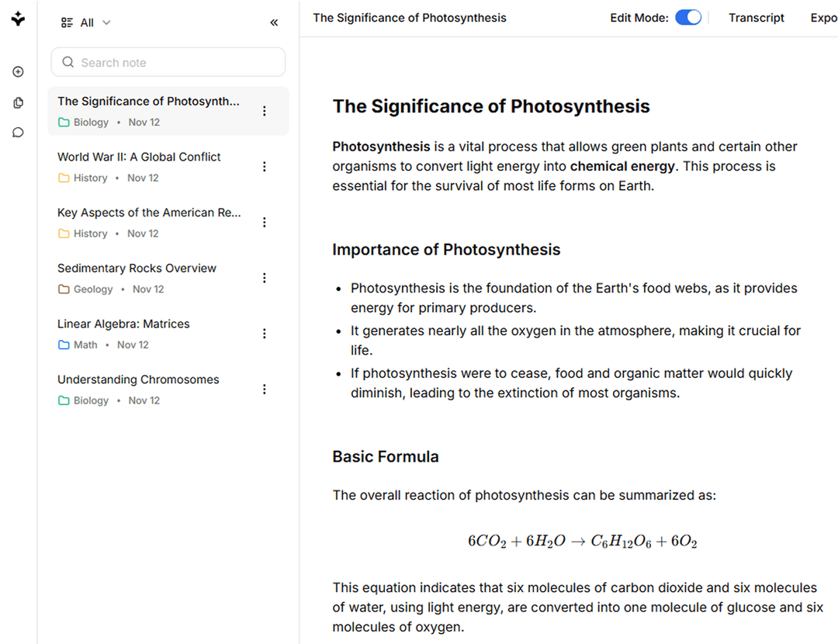838x644 pixels.
Task: Open the chat bubble icon in left rail
Action: click(19, 133)
